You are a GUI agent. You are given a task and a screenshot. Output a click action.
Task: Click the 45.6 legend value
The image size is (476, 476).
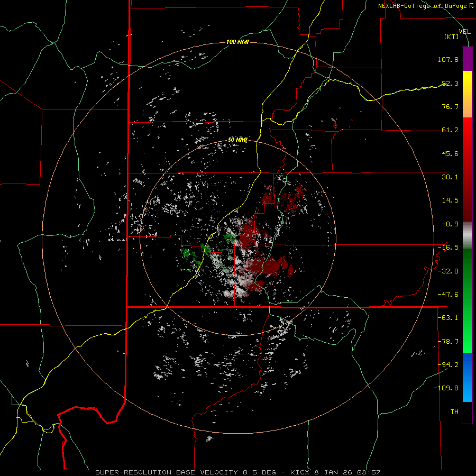coord(450,153)
